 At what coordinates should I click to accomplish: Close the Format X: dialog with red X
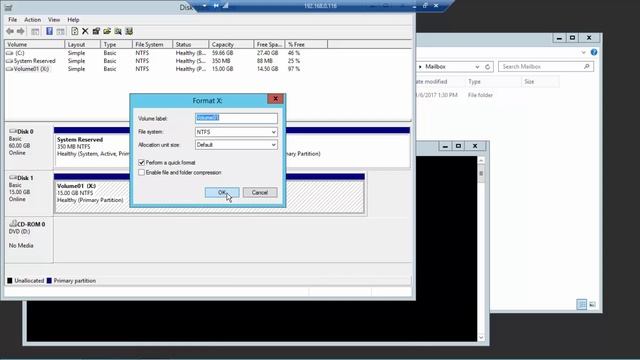[275, 99]
